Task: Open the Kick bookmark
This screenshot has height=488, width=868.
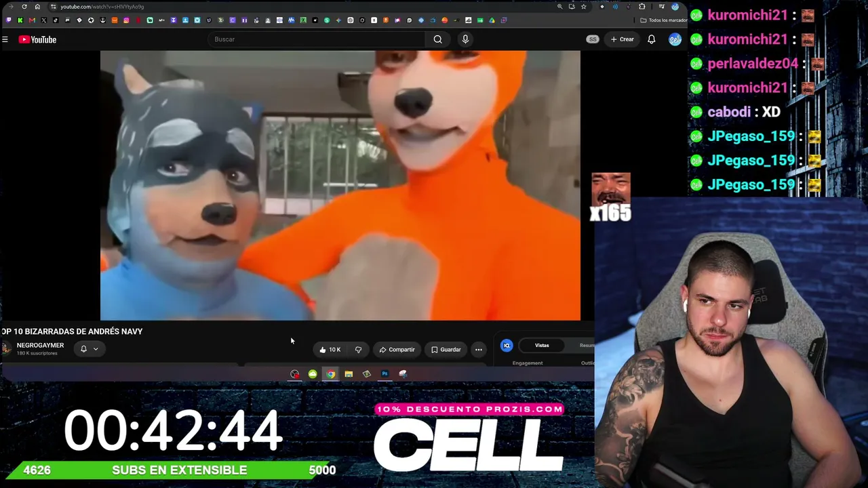Action: click(x=20, y=20)
